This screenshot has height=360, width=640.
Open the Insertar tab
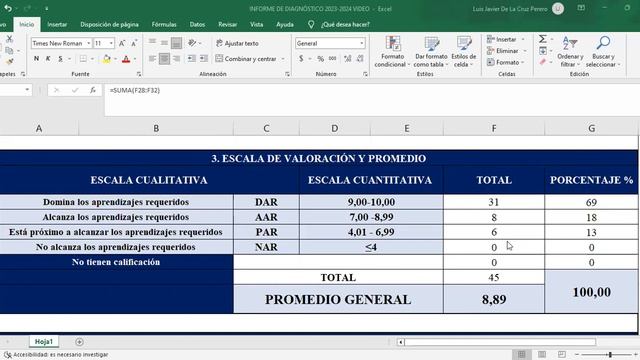57,24
